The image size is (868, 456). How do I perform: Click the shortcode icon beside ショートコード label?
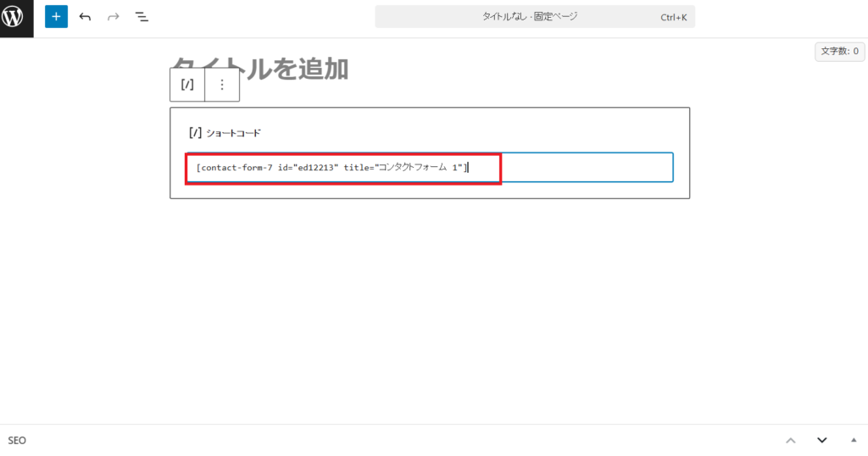tap(195, 133)
